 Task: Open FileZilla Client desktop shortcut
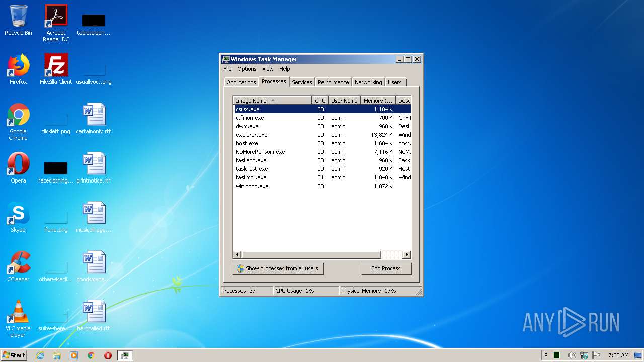click(x=56, y=69)
